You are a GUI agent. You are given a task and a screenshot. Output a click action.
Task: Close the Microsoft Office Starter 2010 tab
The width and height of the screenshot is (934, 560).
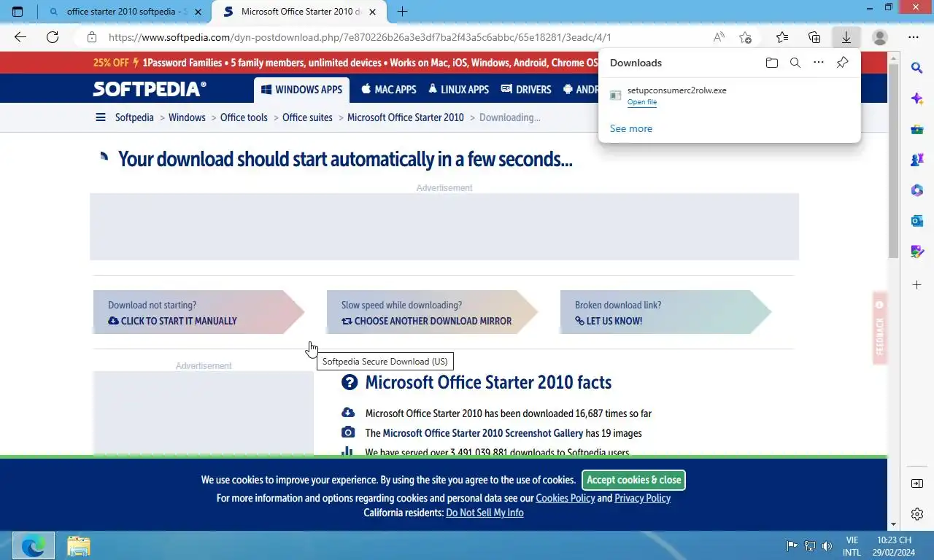(x=374, y=12)
